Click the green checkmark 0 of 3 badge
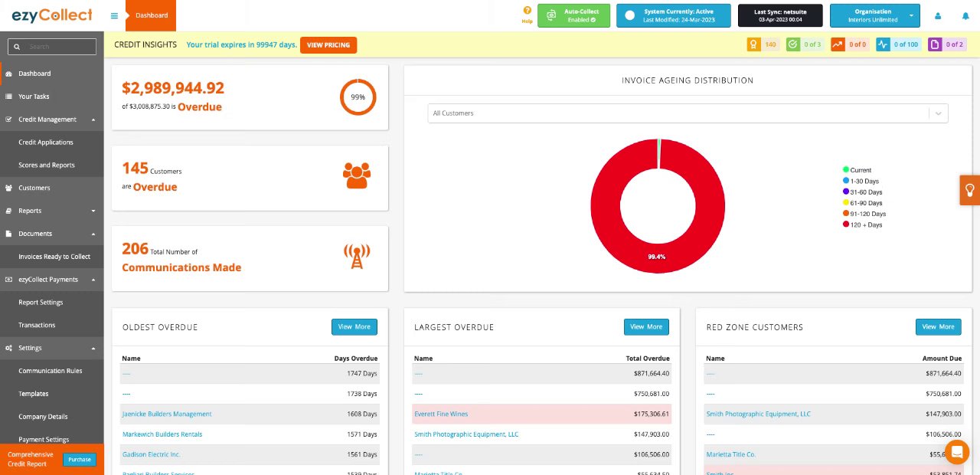Screen dimensions: 980x475 click(805, 44)
